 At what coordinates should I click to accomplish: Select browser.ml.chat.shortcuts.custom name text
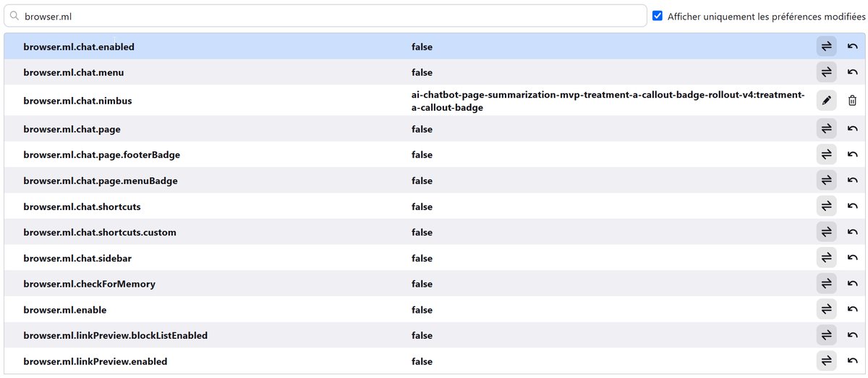tap(100, 232)
